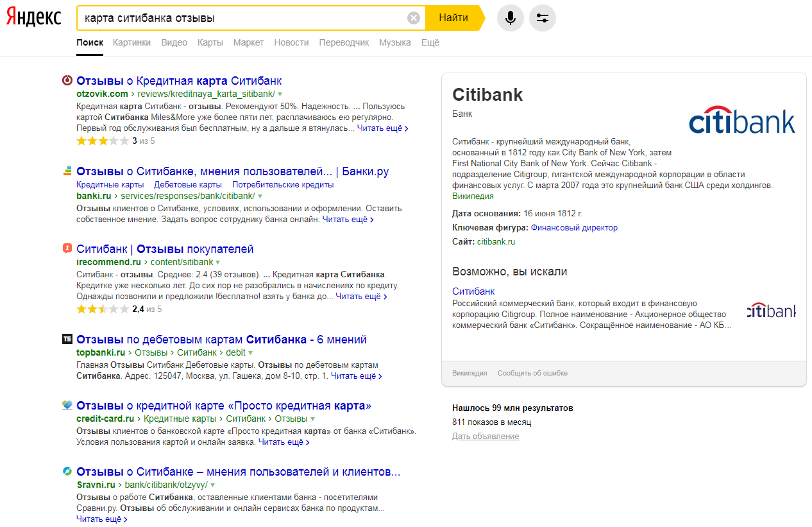Viewport: 812px width, 527px height.
Task: Click the 811 показов в месяц text
Action: [x=491, y=422]
